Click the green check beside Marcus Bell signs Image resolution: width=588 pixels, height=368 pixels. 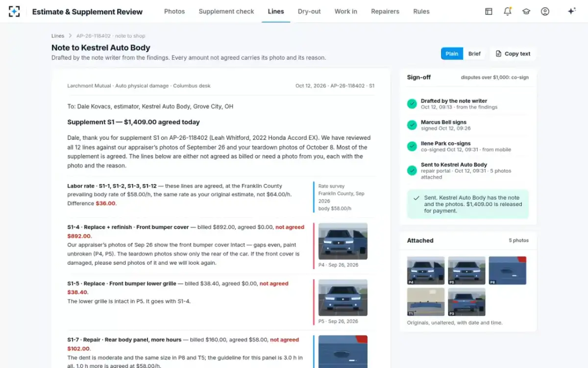tap(412, 125)
